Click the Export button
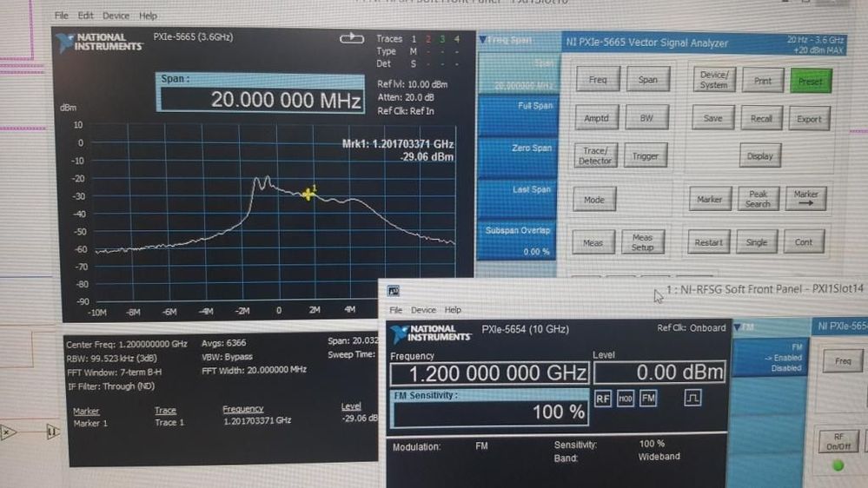The height and width of the screenshot is (488, 868). pyautogui.click(x=809, y=119)
